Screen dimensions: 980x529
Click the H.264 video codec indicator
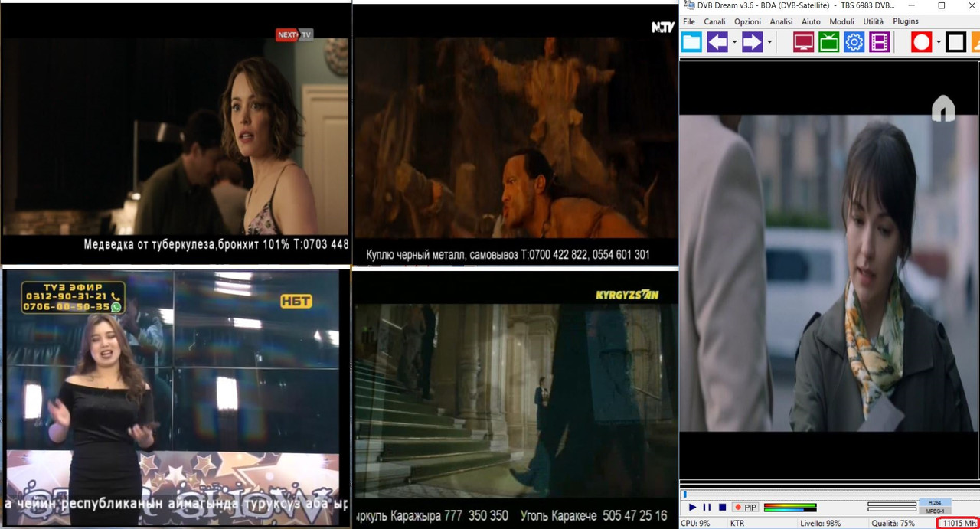click(x=934, y=502)
